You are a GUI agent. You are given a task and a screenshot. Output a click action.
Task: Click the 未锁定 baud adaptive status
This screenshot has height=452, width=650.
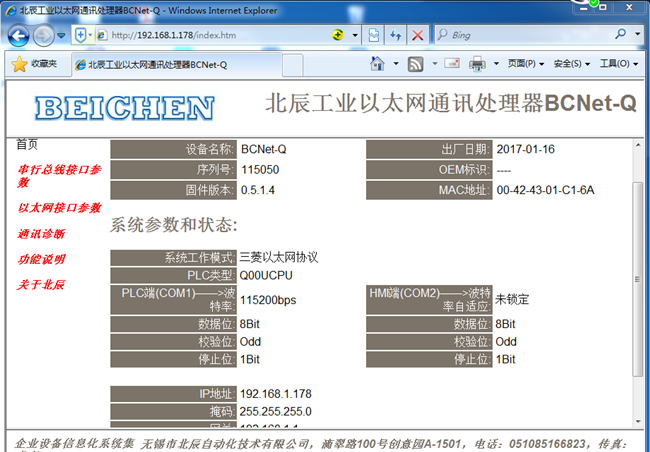(x=512, y=299)
